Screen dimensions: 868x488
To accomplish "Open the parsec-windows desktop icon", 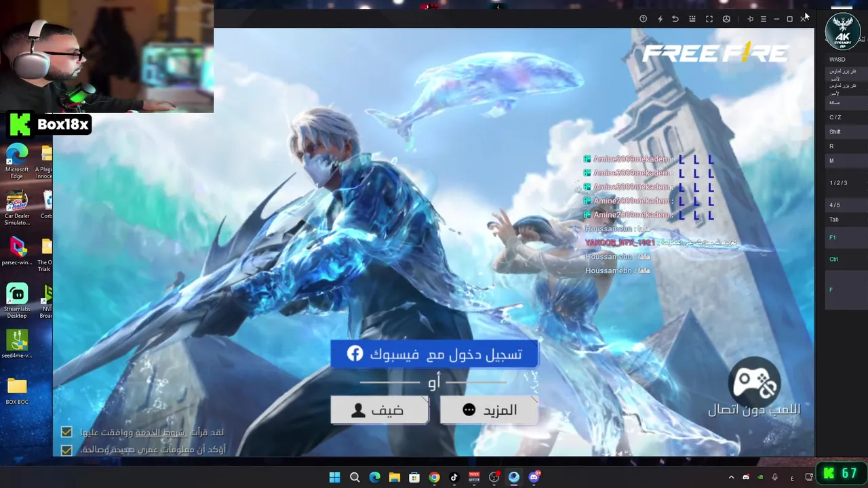I will pos(17,252).
